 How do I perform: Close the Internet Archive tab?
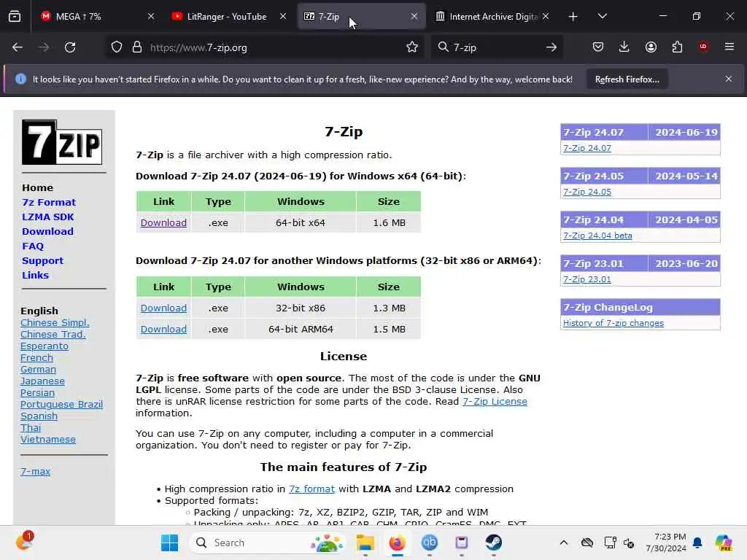[546, 16]
